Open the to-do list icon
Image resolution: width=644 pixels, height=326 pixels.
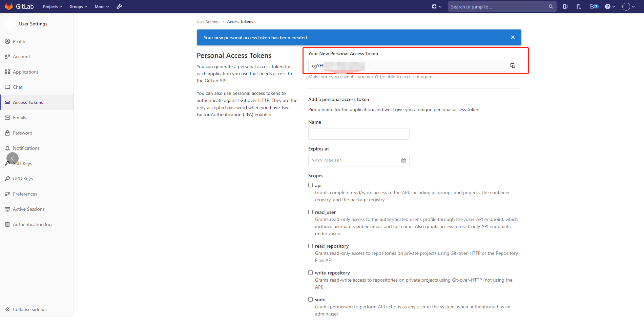[x=594, y=6]
